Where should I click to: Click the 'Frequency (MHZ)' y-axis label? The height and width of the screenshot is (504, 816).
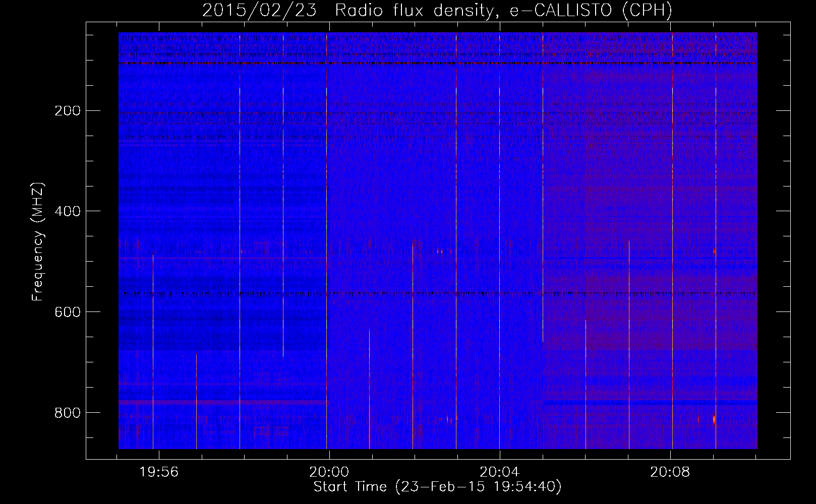pos(38,242)
